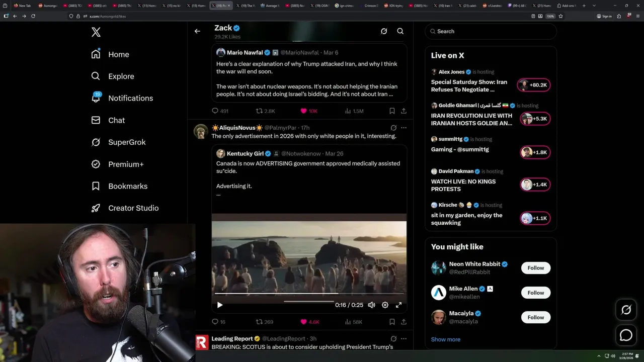Bookmark the AliquisNovus post

pos(392,322)
